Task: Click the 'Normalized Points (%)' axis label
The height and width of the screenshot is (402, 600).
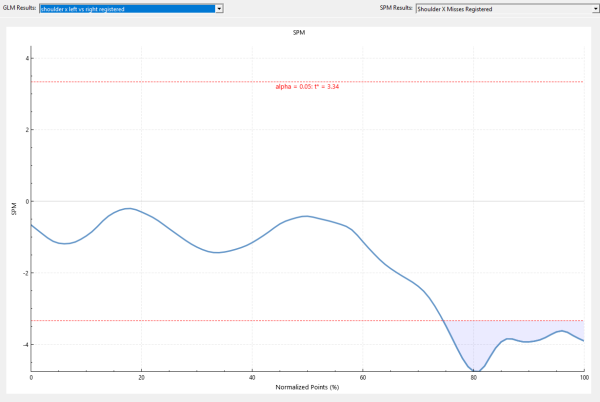Action: tap(307, 387)
